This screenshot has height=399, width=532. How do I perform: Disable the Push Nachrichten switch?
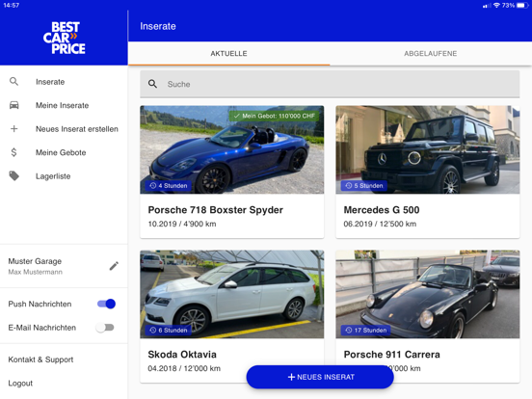pyautogui.click(x=107, y=304)
